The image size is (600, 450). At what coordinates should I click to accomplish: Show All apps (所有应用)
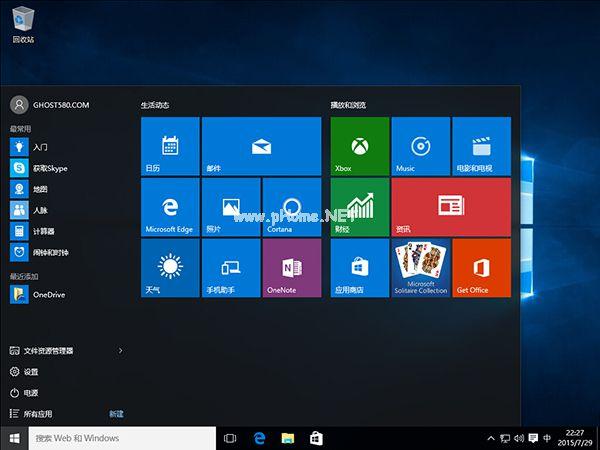31,414
